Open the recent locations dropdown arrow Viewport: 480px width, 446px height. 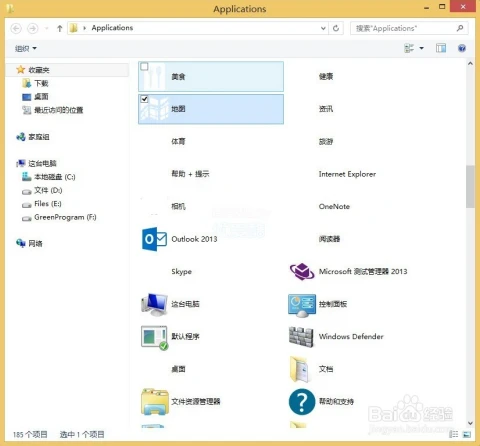[x=47, y=28]
